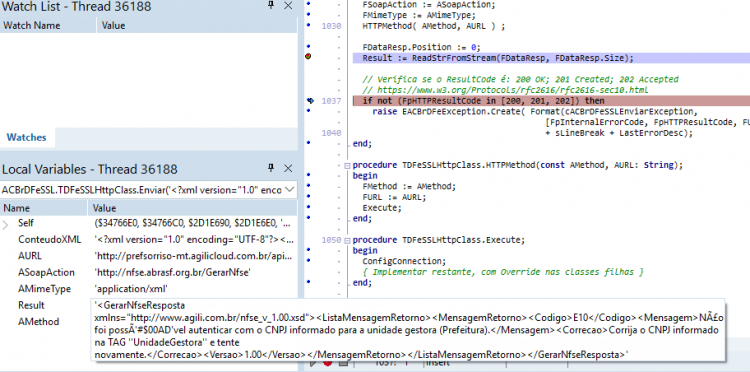Click gutter dot beside FDataResp.Position line
750x372 pixels.
(309, 46)
